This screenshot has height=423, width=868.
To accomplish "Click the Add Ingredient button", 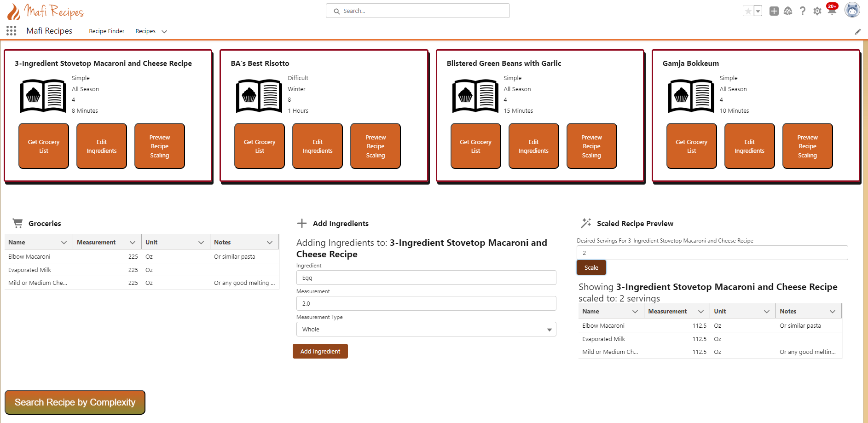I will tap(320, 351).
